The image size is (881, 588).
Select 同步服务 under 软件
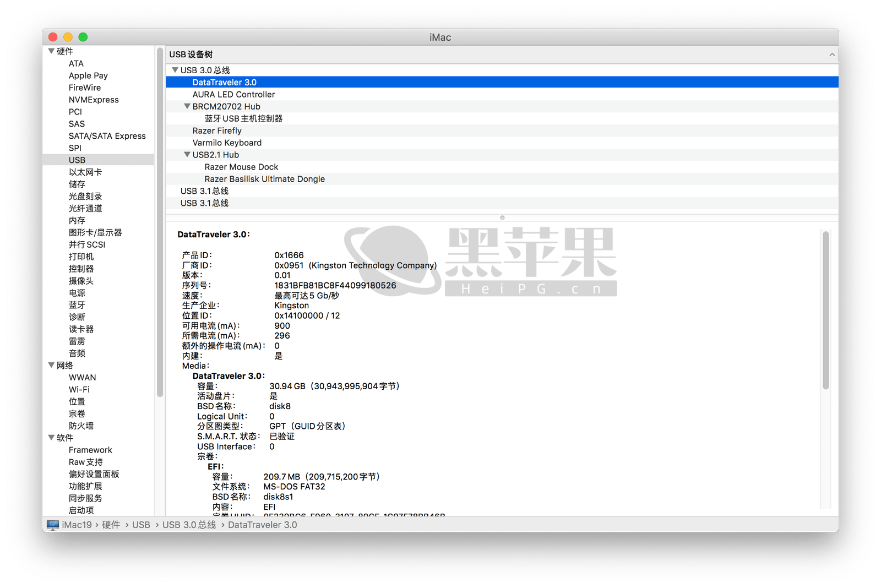click(85, 499)
